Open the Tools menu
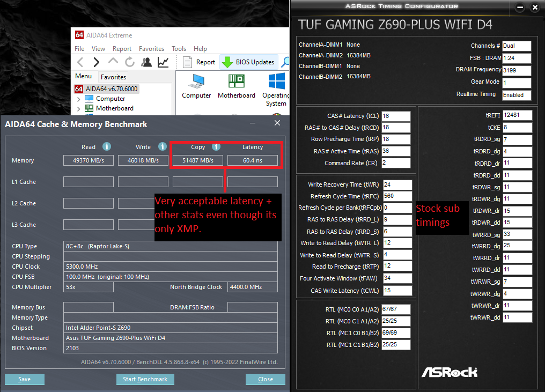Screen dimensions: 545x392 coord(179,49)
